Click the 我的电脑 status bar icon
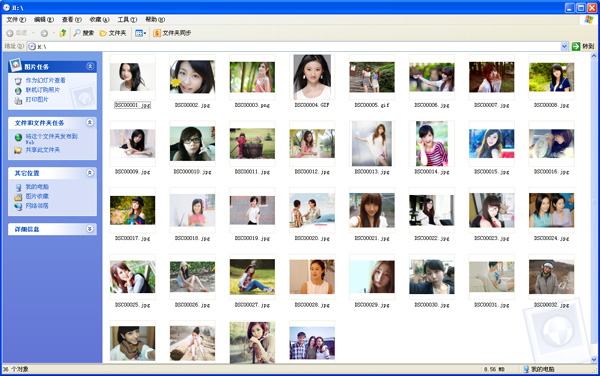Image resolution: width=600 pixels, height=376 pixels. coord(526,369)
